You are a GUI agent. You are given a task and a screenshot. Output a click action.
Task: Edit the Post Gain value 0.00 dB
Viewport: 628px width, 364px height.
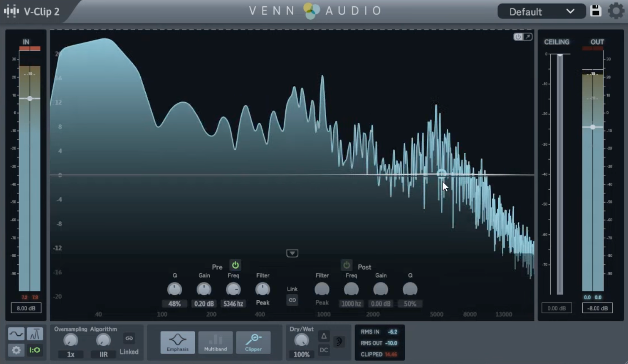click(381, 304)
